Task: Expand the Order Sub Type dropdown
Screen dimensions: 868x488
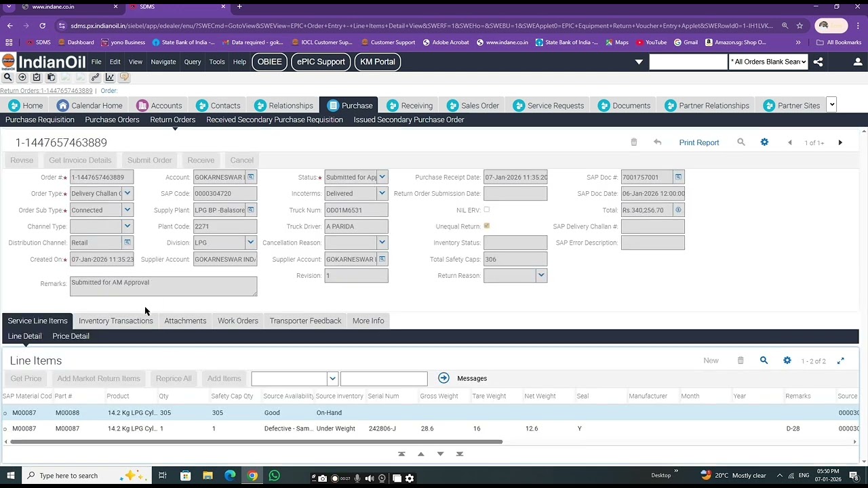Action: 127,210
